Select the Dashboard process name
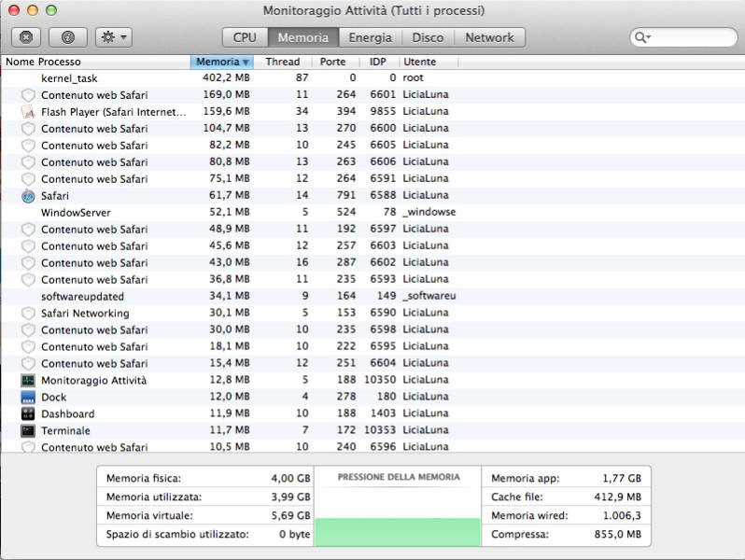The height and width of the screenshot is (560, 745). pos(67,413)
